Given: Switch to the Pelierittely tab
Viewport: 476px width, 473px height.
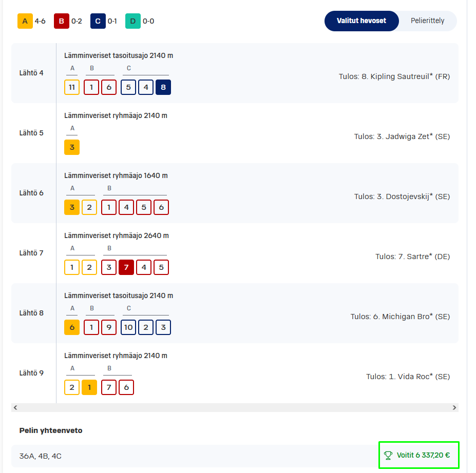Looking at the screenshot, I should tap(427, 21).
